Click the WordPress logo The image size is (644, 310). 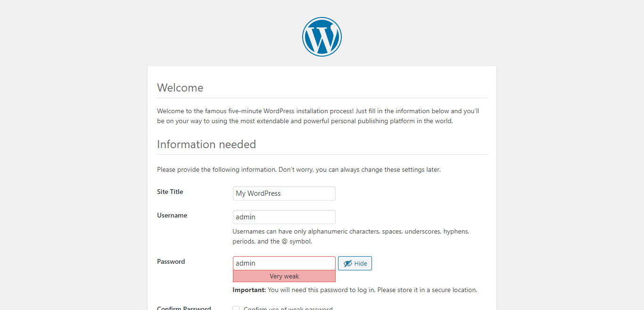(322, 37)
